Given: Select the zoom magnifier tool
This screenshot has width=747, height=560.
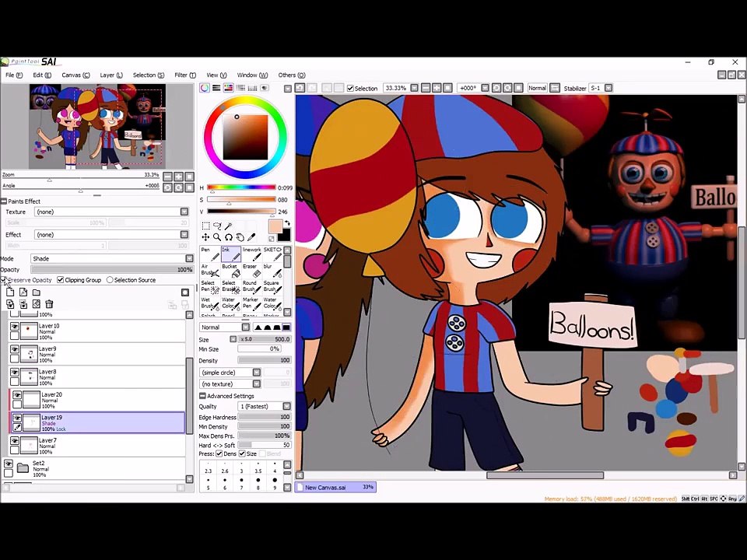Looking at the screenshot, I should click(217, 237).
